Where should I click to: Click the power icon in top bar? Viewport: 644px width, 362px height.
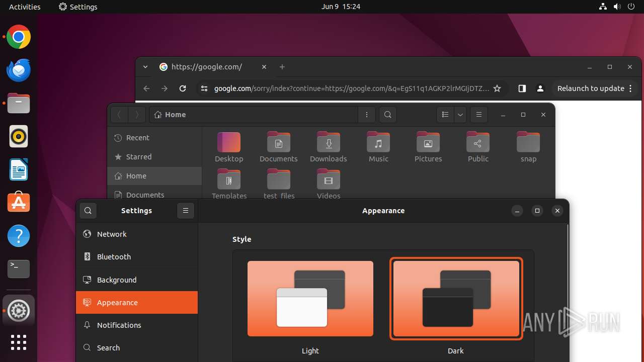pos(631,7)
